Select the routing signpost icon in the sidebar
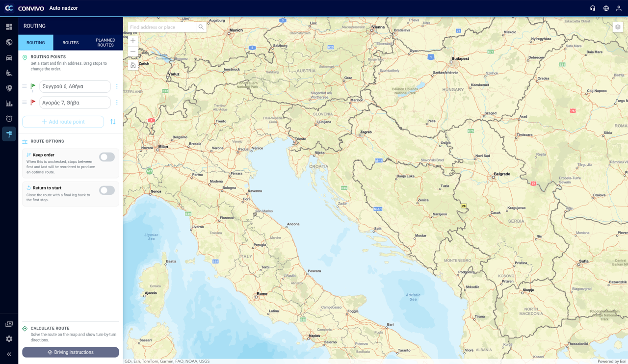Screen dimensions: 628x364 9,134
